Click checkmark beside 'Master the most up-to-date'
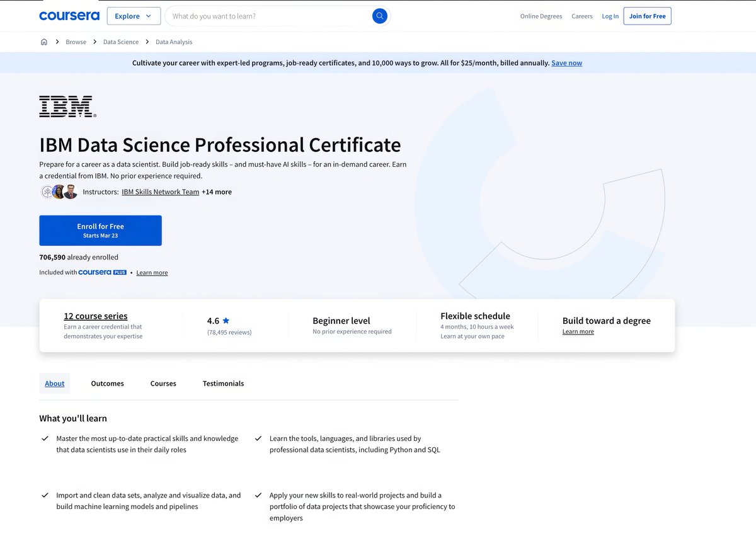 click(x=45, y=438)
